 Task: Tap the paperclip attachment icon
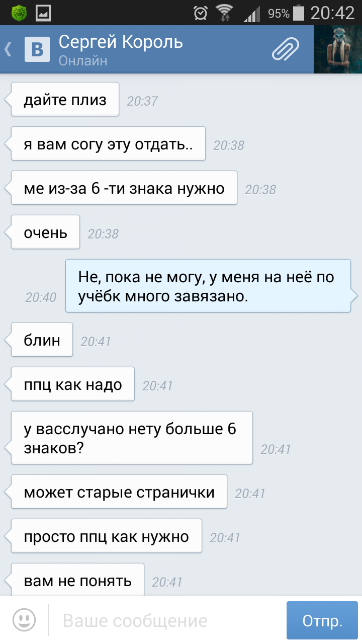click(x=286, y=49)
